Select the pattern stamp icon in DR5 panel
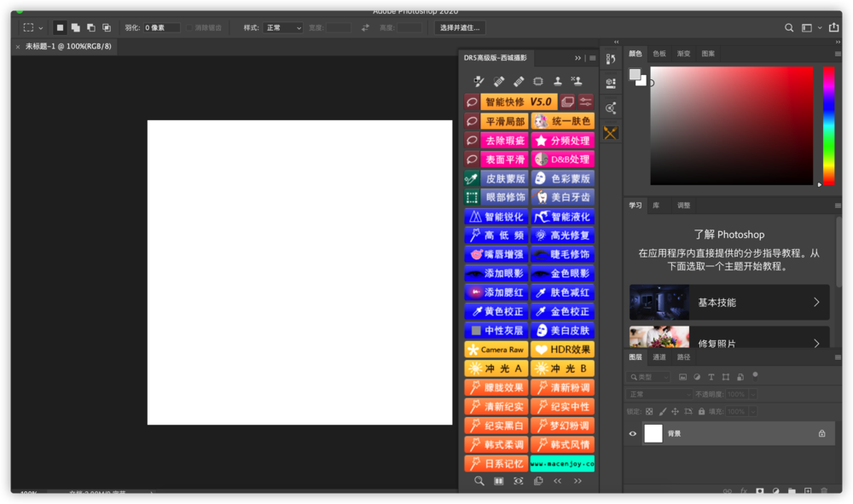The width and height of the screenshot is (853, 504). [x=577, y=81]
